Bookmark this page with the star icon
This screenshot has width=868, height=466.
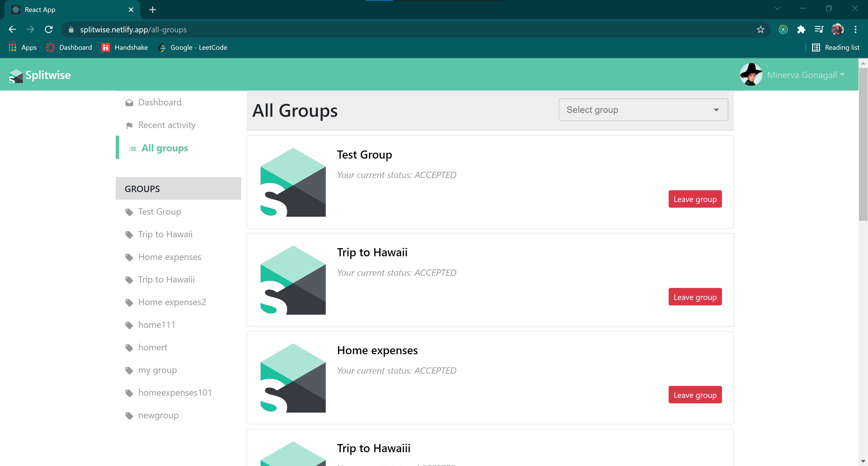[x=760, y=30]
